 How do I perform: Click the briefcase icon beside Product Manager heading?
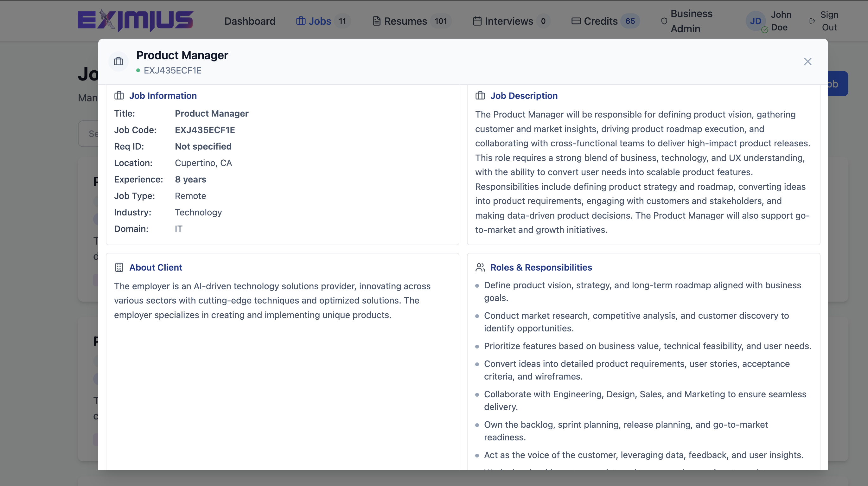[118, 61]
